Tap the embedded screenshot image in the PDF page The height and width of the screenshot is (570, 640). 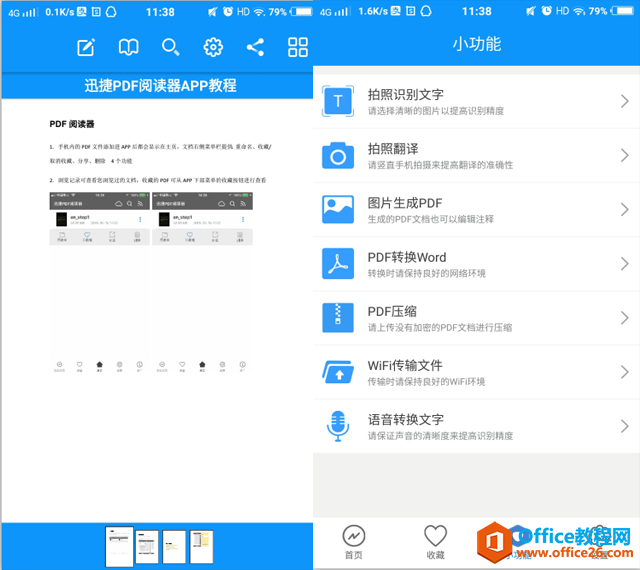(151, 283)
